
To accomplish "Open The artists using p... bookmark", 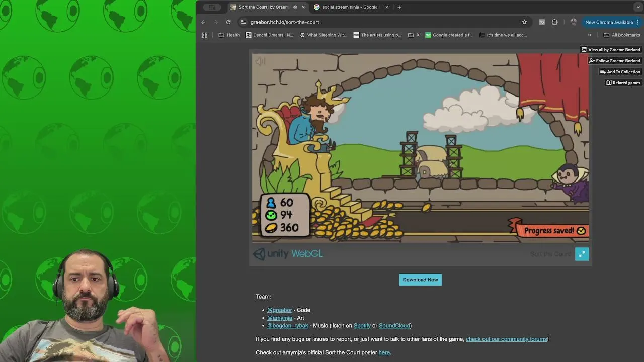I will [x=377, y=35].
